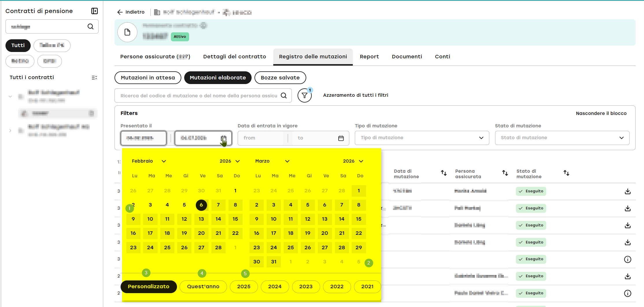Collapse the first contract tree item
The width and height of the screenshot is (644, 307).
click(x=10, y=96)
